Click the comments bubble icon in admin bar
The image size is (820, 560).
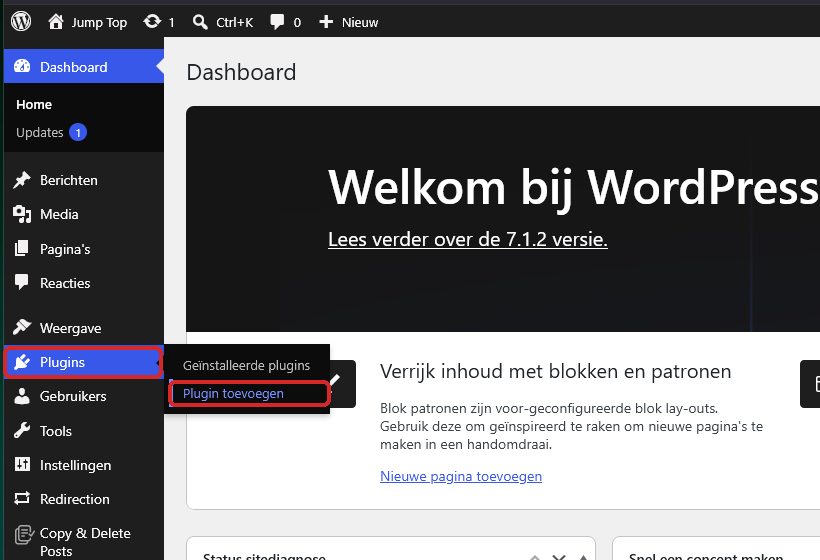pyautogui.click(x=277, y=22)
